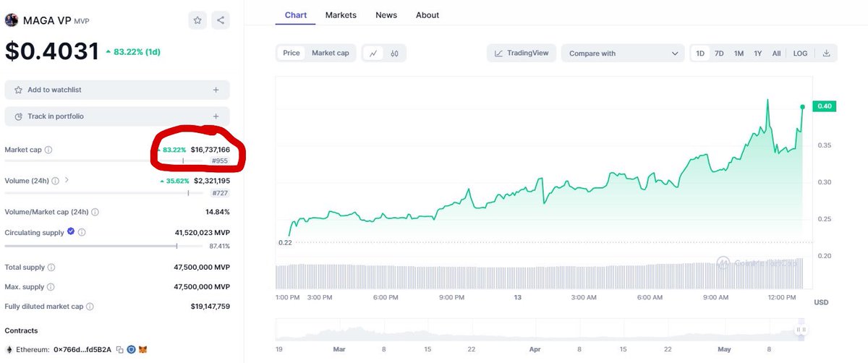Expand the Volume (24h) chevron
The height and width of the screenshot is (363, 868).
point(67,180)
